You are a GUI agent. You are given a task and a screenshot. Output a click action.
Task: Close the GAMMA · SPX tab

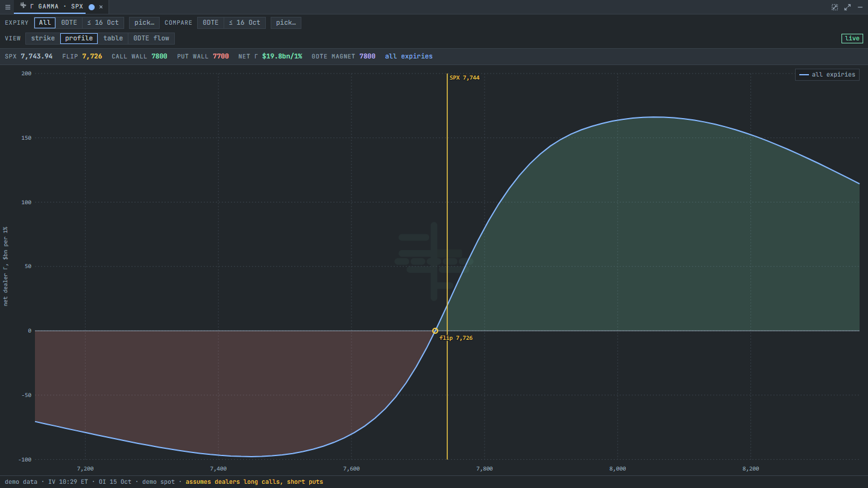(x=101, y=7)
